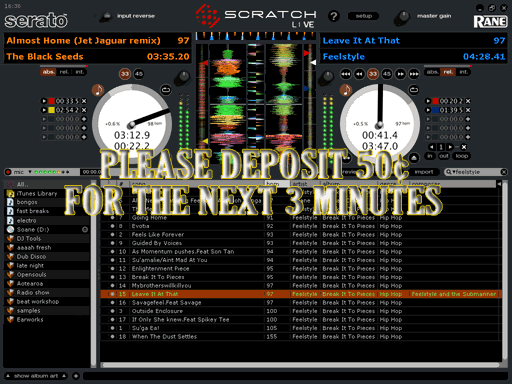Click the right deck fast-forward bend icon

[400, 74]
